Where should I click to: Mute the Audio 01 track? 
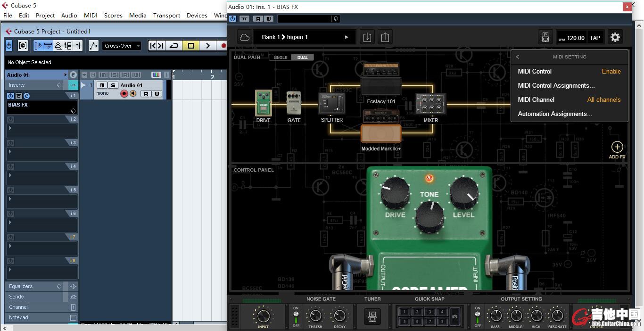click(102, 85)
